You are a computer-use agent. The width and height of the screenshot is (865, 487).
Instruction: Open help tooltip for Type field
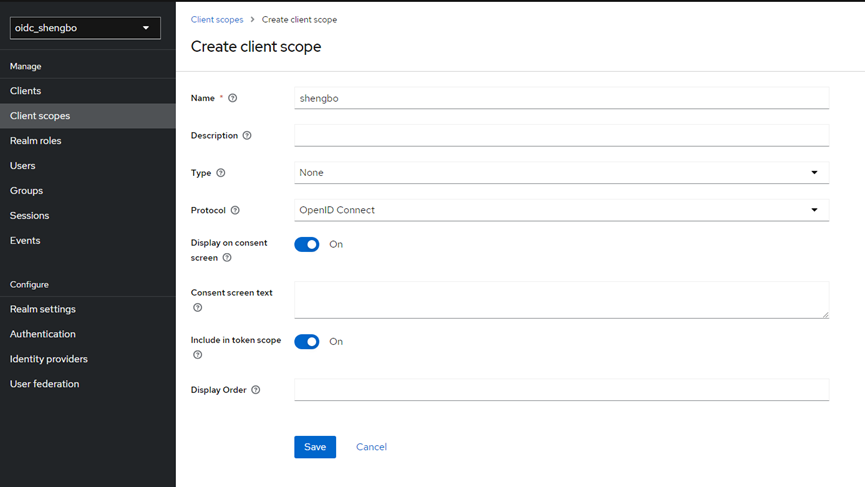[221, 173]
